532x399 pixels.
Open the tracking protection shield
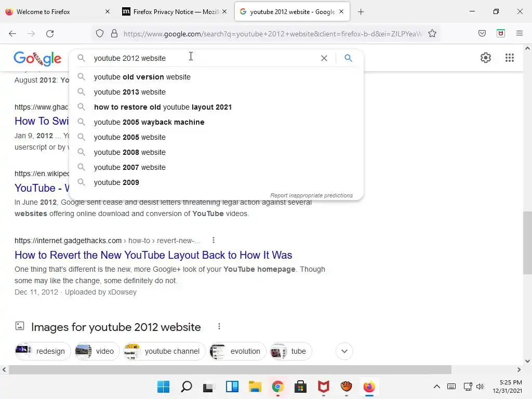point(99,34)
